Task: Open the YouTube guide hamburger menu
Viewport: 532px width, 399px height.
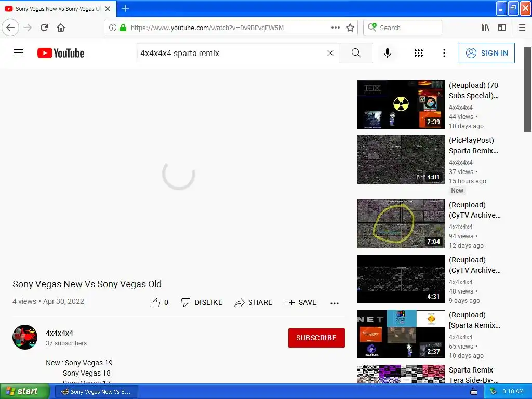Action: click(19, 53)
